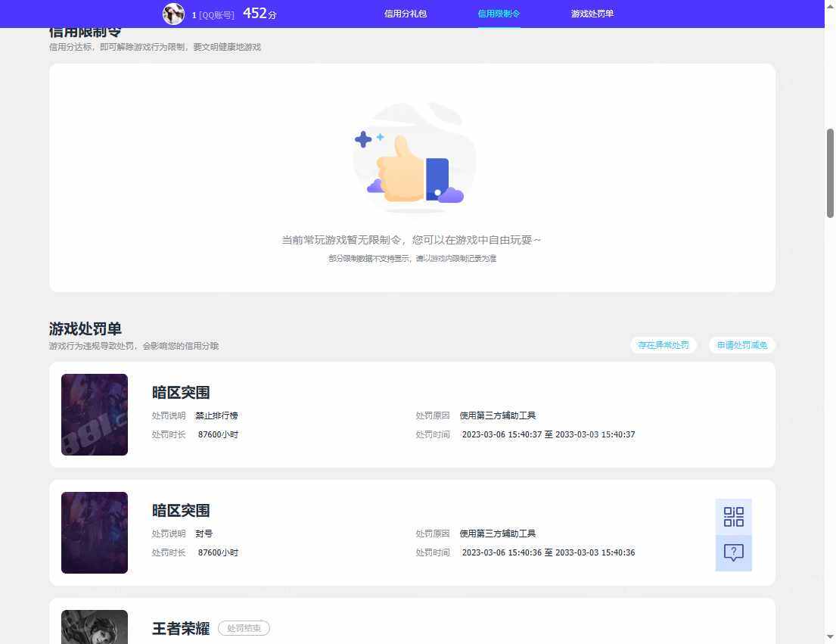Click the 暗区突围 title in the 禁止排行榜 card
This screenshot has height=644, width=836.
[181, 392]
